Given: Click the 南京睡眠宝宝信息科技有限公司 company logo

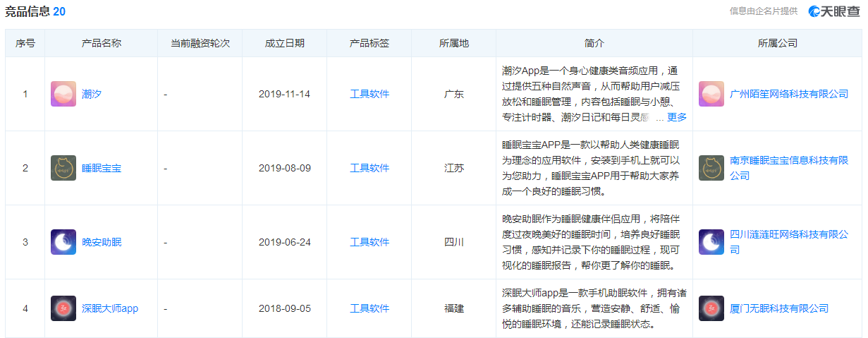Looking at the screenshot, I should 711,168.
